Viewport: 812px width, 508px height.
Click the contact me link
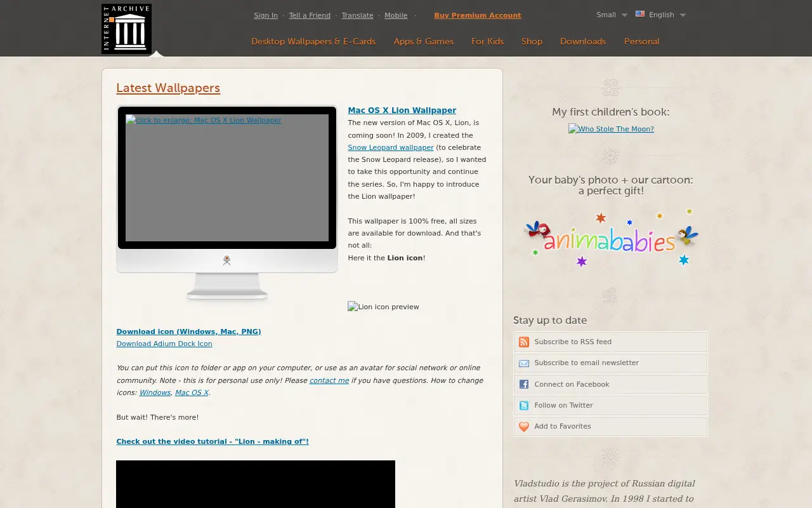point(329,380)
